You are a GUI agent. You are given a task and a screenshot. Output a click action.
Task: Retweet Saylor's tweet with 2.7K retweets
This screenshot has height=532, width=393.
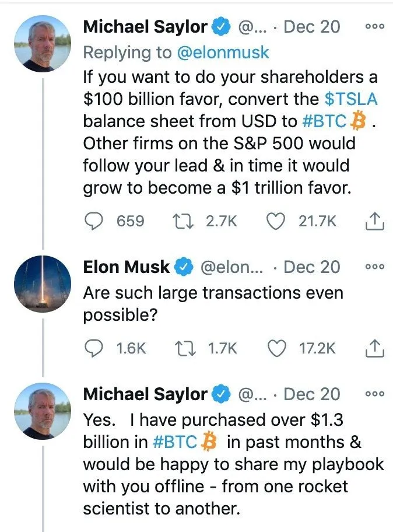(183, 221)
